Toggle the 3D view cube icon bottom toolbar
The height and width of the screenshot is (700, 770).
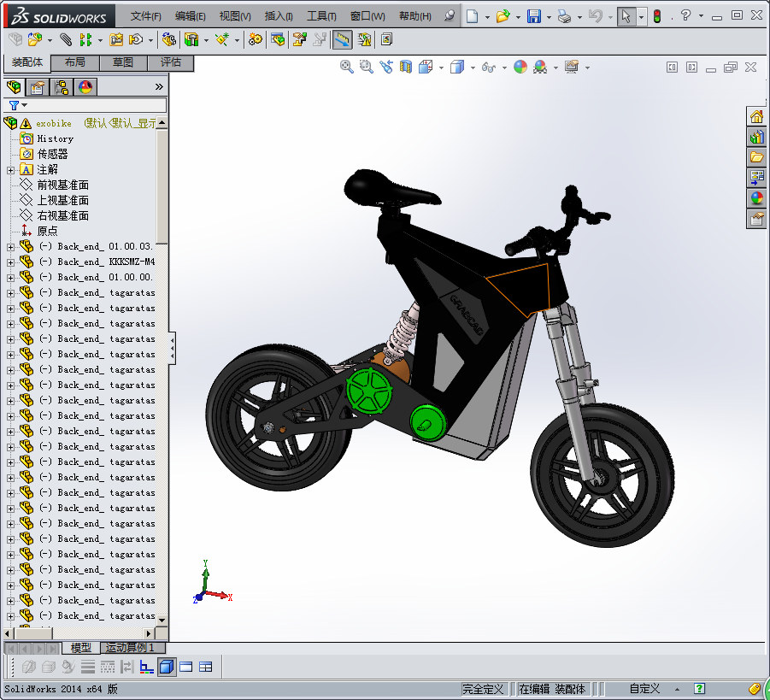coord(167,667)
